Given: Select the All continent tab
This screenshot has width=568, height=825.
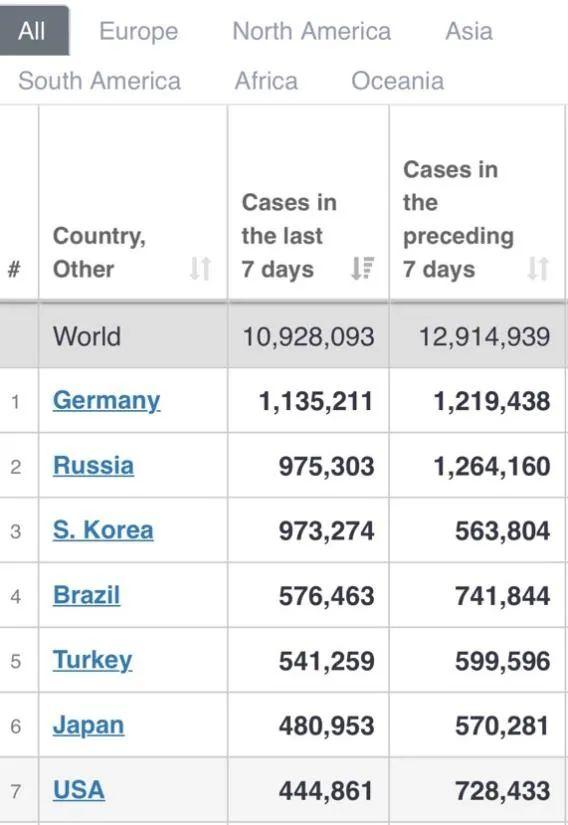Looking at the screenshot, I should pos(33,31).
